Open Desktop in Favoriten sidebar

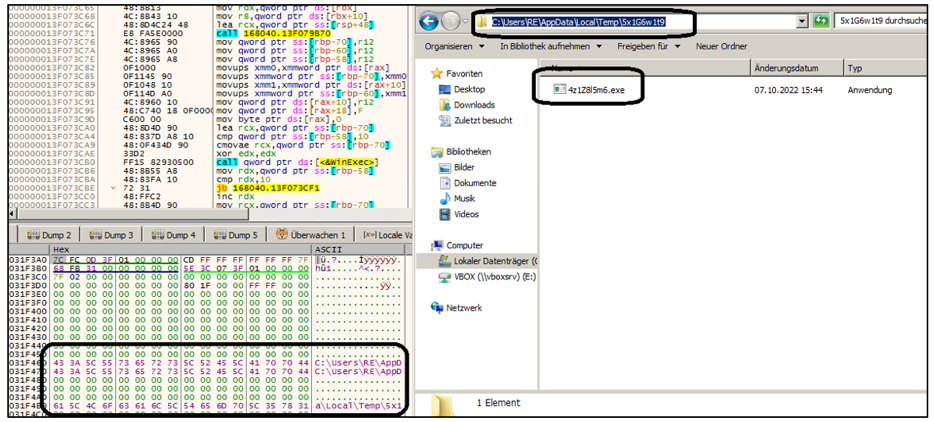468,89
